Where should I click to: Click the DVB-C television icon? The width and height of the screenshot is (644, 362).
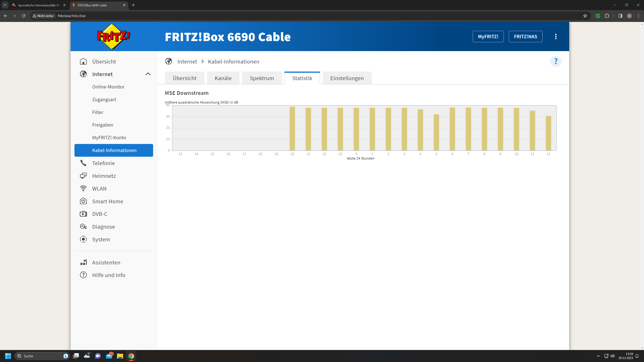pyautogui.click(x=83, y=214)
